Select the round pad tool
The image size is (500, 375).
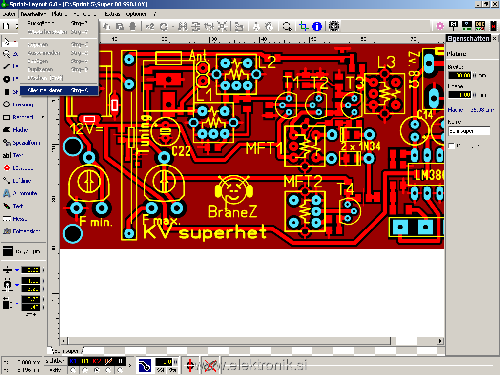tap(7, 79)
